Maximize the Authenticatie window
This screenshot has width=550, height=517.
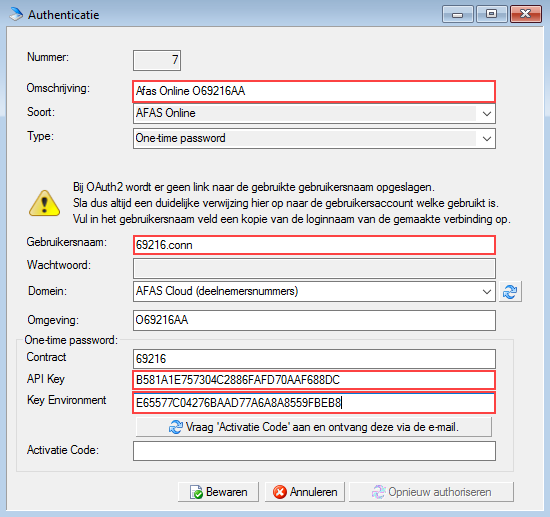tap(491, 14)
